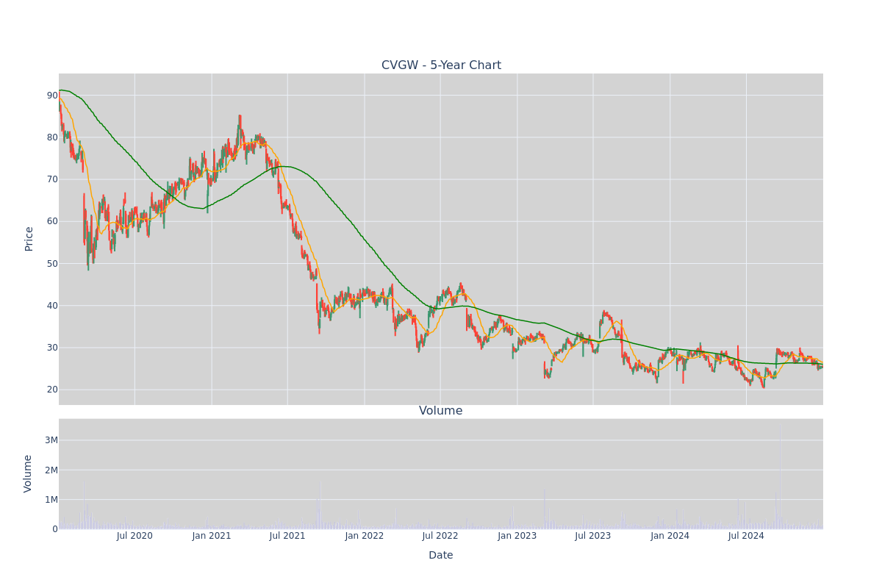This screenshot has height=588, width=882.
Task: Select the '2M' volume tick label
Action: click(51, 470)
